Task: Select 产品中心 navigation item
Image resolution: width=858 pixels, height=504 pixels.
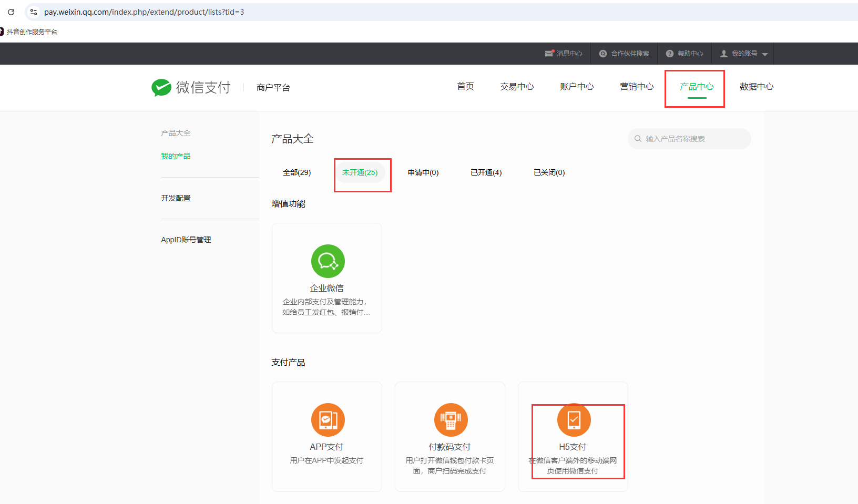Action: 697,87
